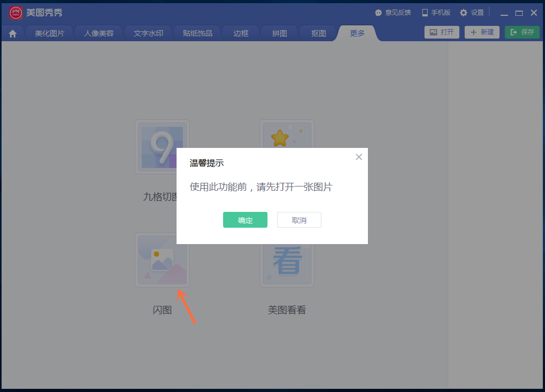
Task: Click the 闪图 flash image tool icon
Action: 162,259
